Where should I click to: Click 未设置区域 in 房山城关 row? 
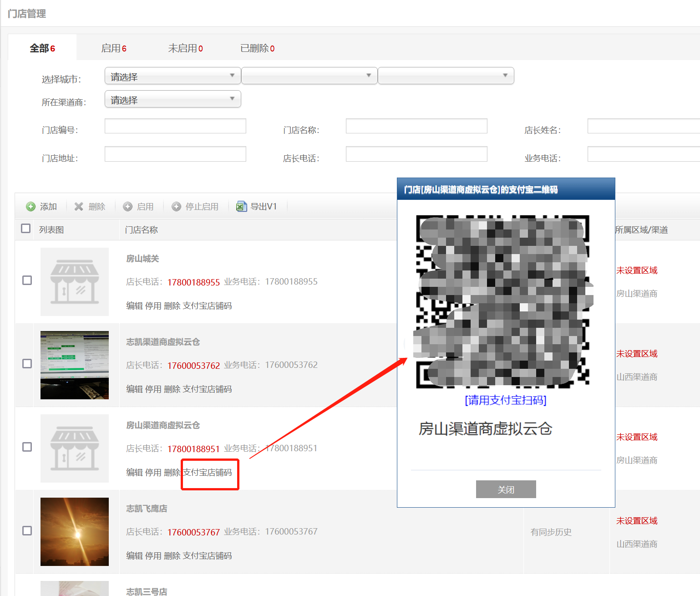(x=637, y=270)
